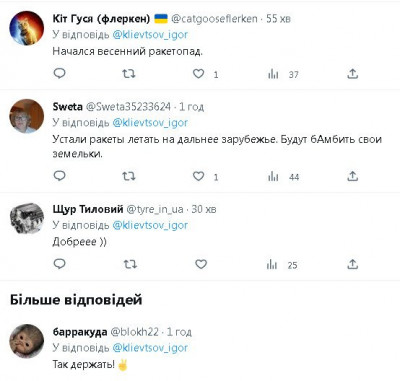The height and width of the screenshot is (381, 400).
Task: Share Кіт Гуся's tweet
Action: tap(352, 73)
